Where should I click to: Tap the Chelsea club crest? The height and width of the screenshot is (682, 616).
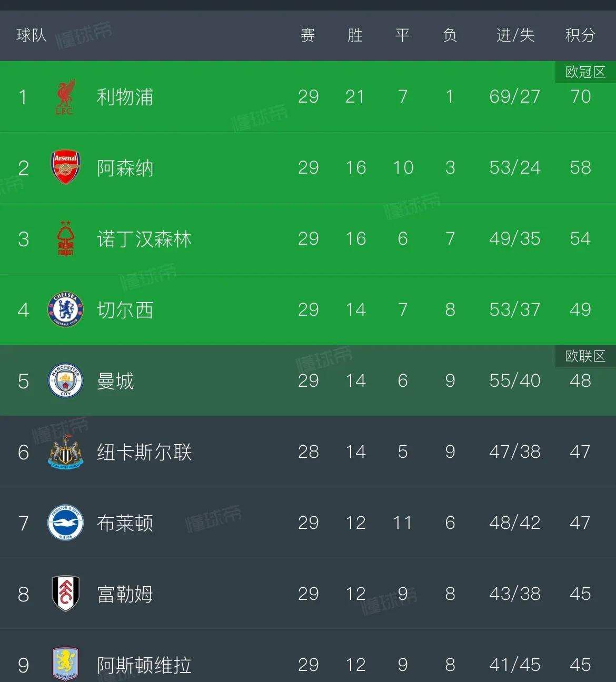coord(66,309)
